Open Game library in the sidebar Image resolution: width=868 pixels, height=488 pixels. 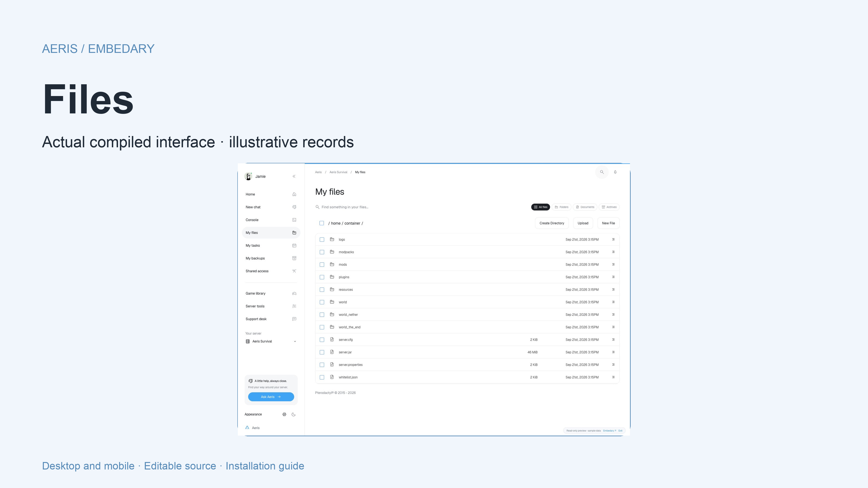pos(271,293)
